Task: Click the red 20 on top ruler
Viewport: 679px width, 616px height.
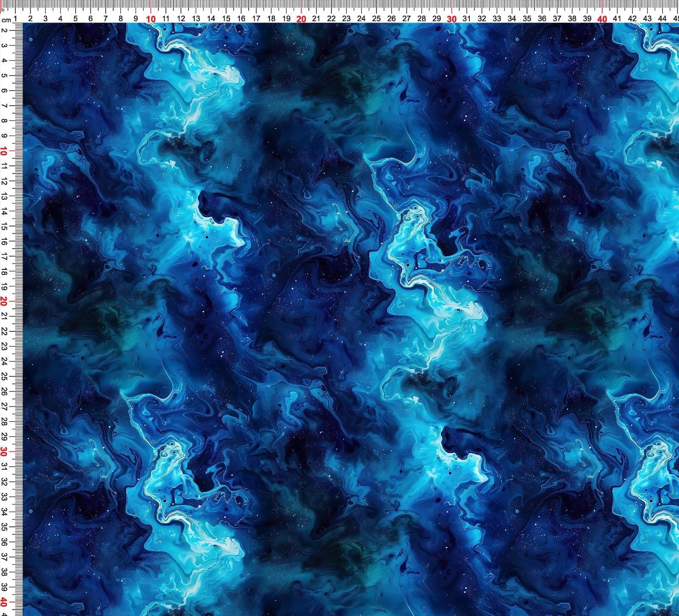Action: pyautogui.click(x=301, y=19)
